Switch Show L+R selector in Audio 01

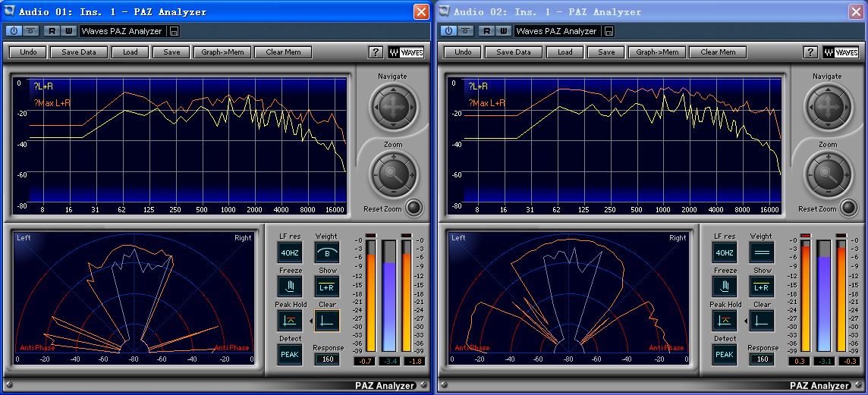point(326,287)
